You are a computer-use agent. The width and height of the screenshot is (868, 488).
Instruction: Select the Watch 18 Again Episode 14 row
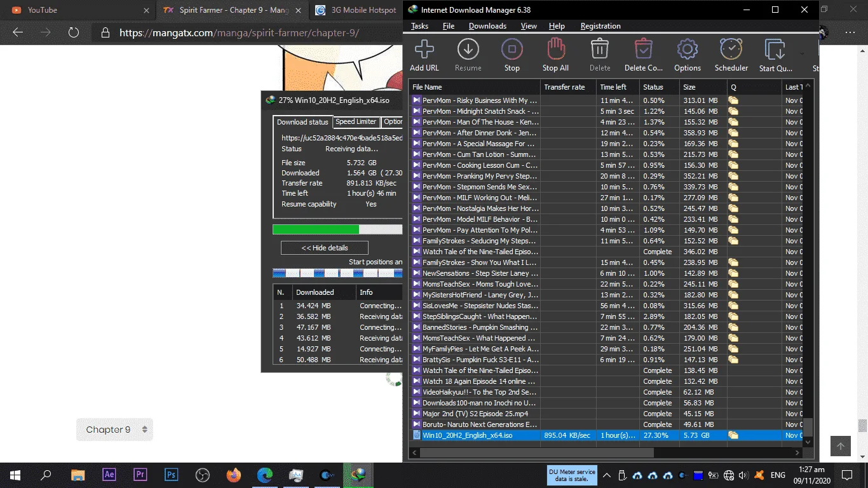(606, 381)
